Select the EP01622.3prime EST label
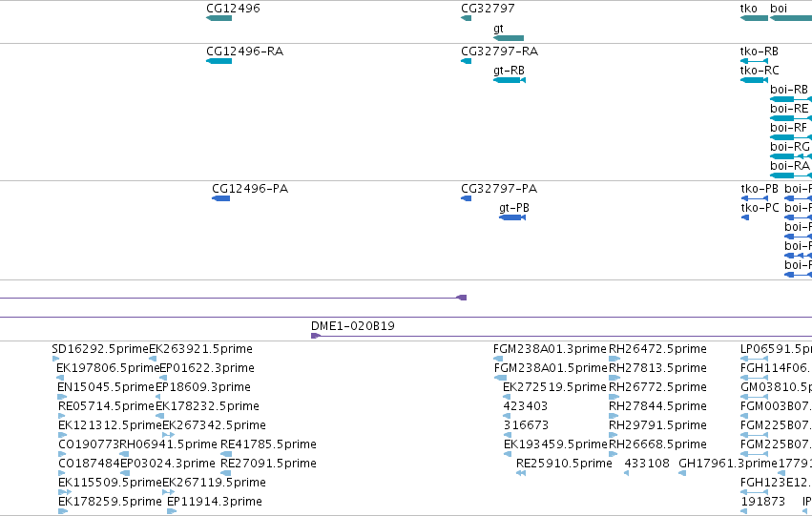 click(207, 368)
